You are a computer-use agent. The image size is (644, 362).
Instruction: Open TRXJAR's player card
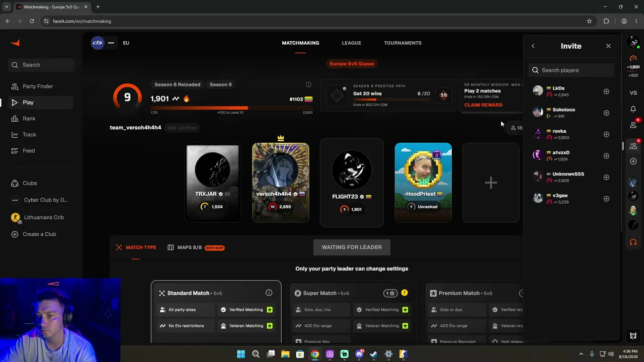213,183
